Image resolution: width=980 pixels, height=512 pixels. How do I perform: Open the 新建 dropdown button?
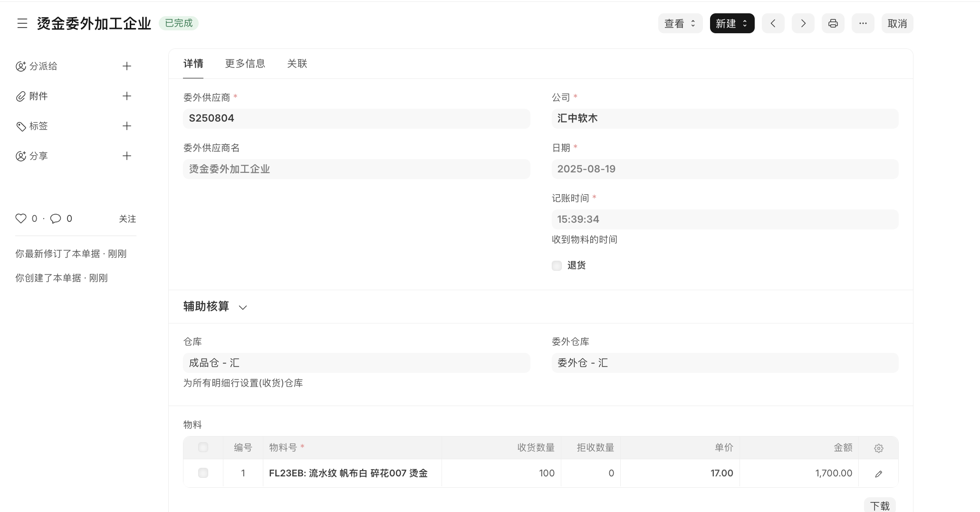[731, 23]
